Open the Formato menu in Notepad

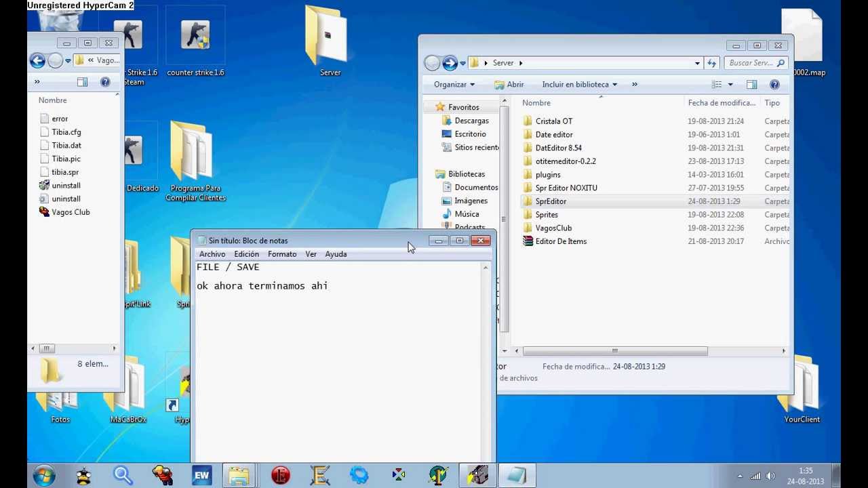(282, 254)
